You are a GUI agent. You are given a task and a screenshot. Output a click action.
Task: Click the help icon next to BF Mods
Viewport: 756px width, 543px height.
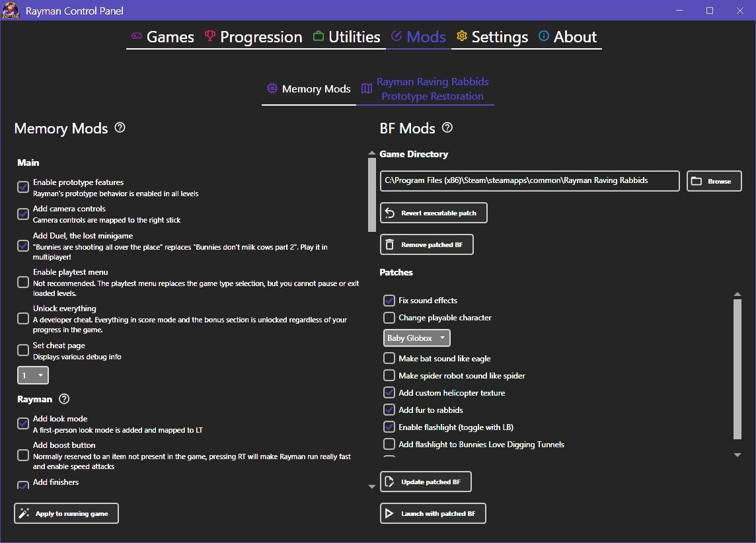click(447, 127)
